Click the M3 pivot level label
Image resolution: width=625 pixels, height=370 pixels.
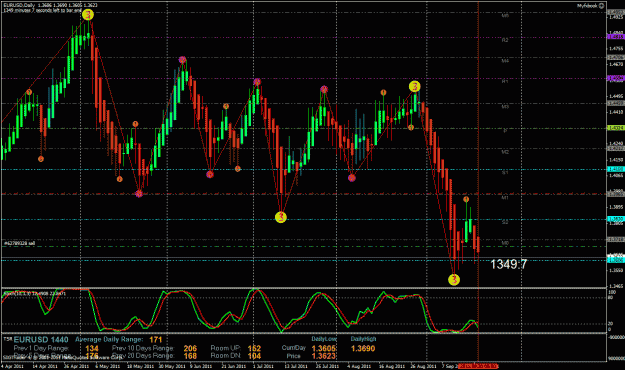tap(505, 107)
